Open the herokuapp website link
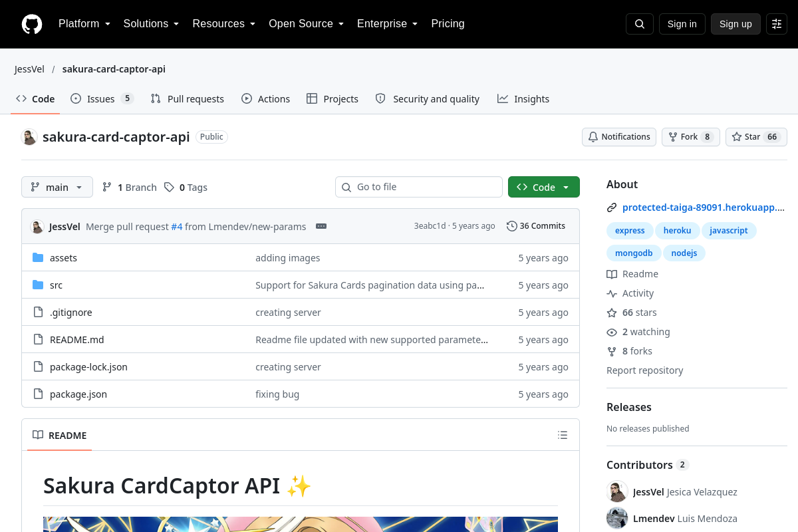This screenshot has width=798, height=532. click(x=704, y=207)
